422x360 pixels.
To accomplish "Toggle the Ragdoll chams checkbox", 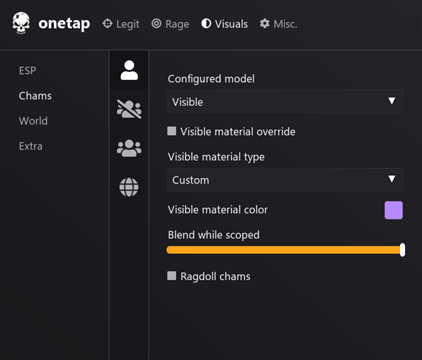I will coord(172,276).
